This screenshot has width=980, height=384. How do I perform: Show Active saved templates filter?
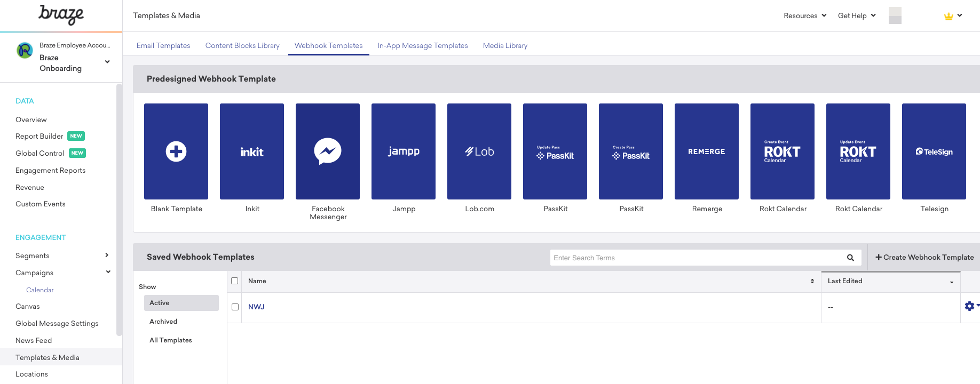coord(181,303)
